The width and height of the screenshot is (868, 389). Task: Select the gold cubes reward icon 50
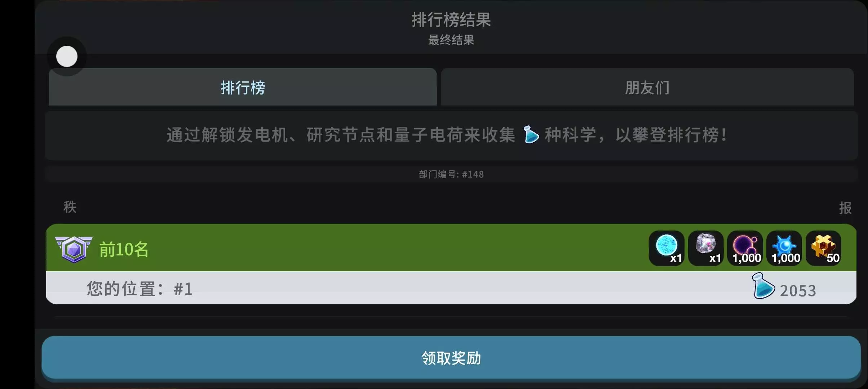pyautogui.click(x=824, y=248)
